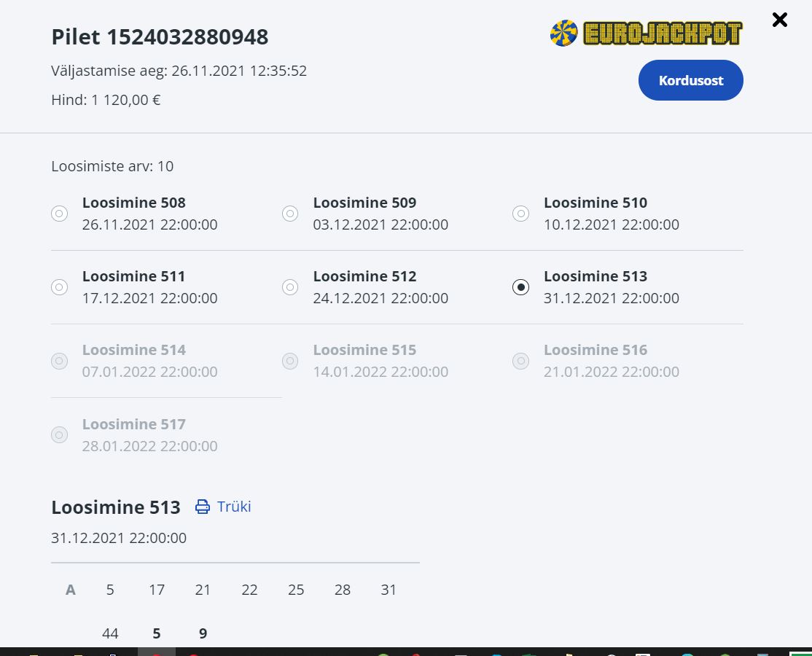Viewport: 812px width, 656px height.
Task: Click the Eurojackpot logo
Action: [646, 34]
